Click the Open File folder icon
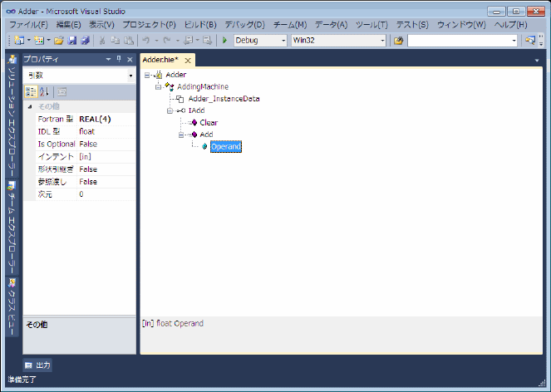Screen dimensions: 551x392 (x=59, y=40)
